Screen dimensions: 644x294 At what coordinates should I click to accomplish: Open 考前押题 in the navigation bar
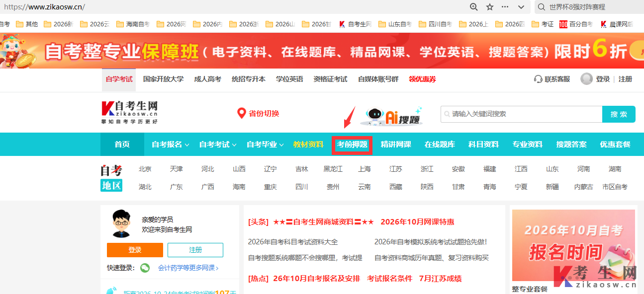coord(352,145)
